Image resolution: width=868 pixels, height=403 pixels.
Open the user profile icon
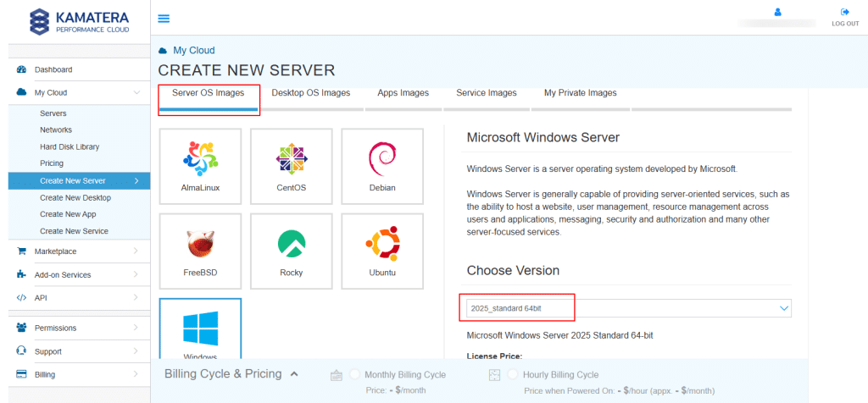[778, 12]
